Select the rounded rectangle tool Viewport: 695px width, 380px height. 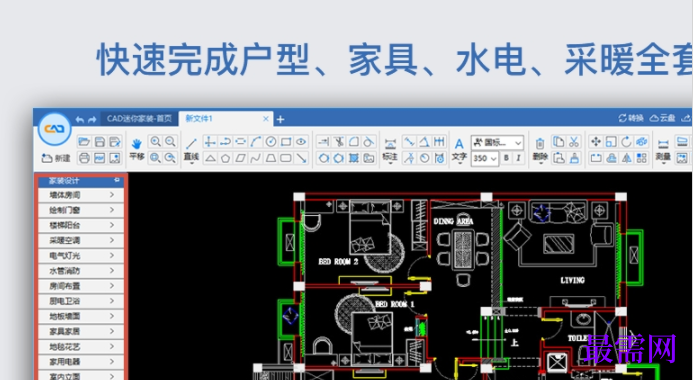tap(286, 158)
